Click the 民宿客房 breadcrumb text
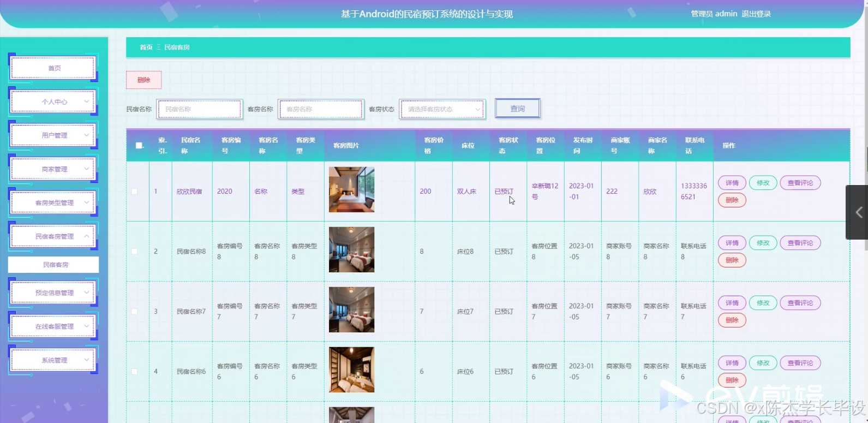 point(177,47)
